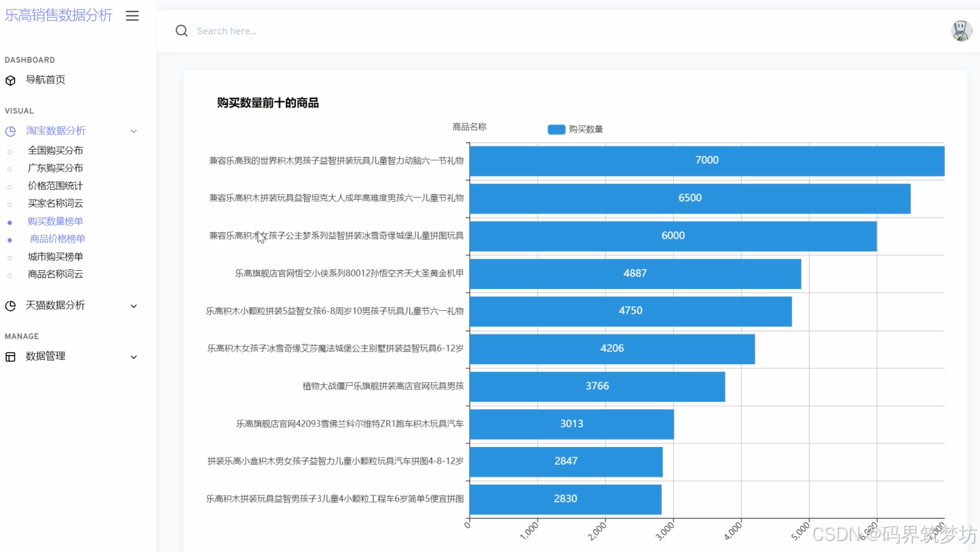Click the bar labeled 3013
Screen dimensions: 980x552
click(x=572, y=423)
